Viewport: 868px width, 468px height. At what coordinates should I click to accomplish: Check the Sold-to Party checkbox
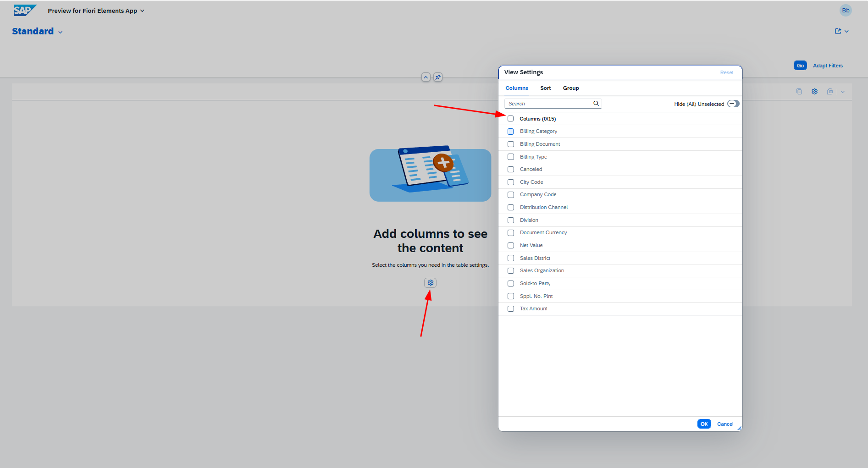coord(510,284)
